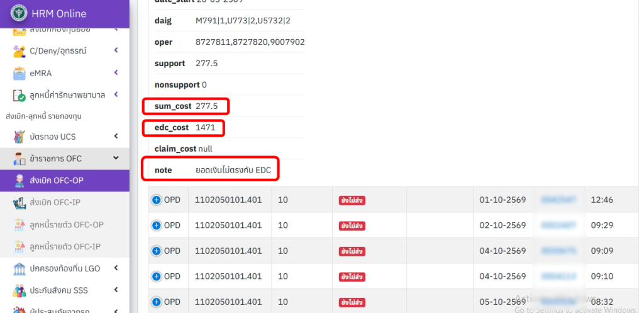The image size is (644, 313).
Task: Open blurred ID link in 04-10-2569 09:09 row
Action: tap(558, 251)
